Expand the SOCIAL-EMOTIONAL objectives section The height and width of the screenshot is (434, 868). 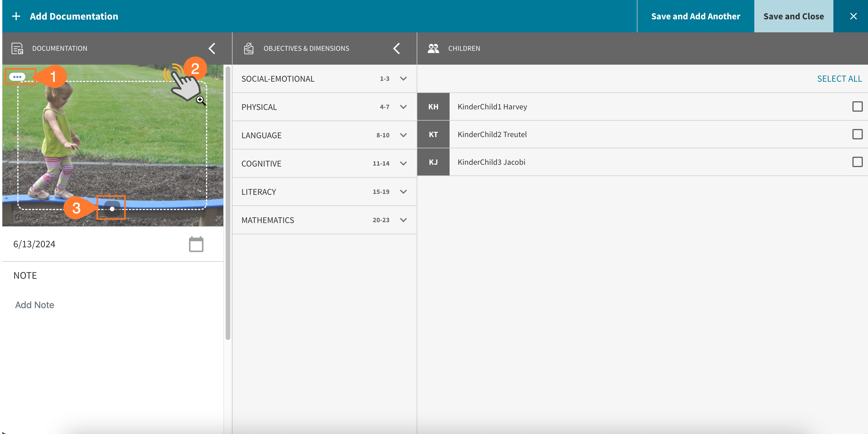[x=403, y=78]
